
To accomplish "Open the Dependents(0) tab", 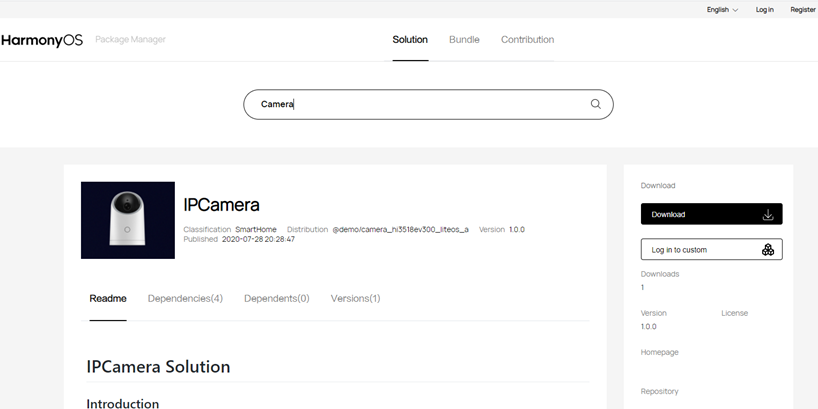I will click(x=276, y=298).
